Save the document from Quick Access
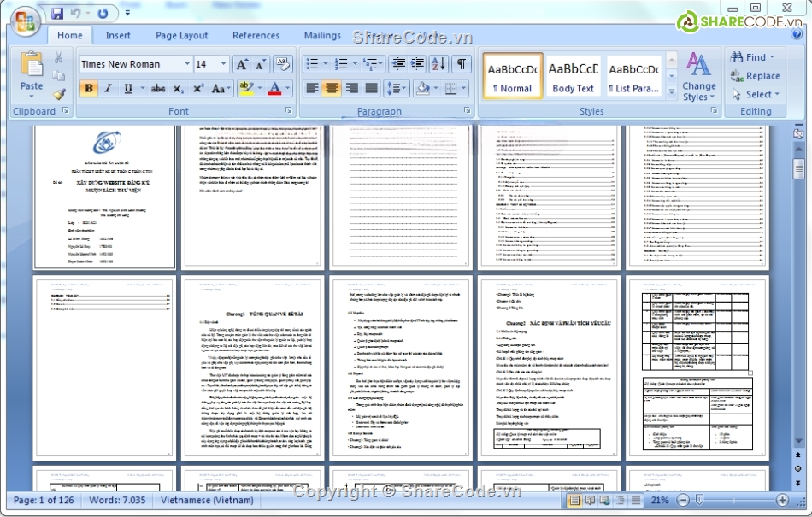 [x=57, y=14]
